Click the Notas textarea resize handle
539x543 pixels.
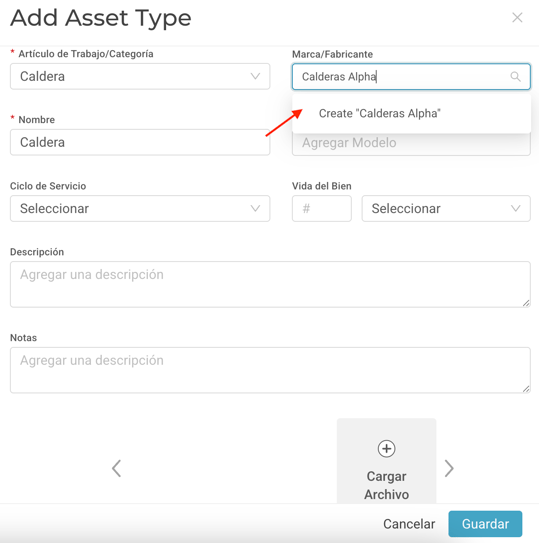pyautogui.click(x=526, y=389)
